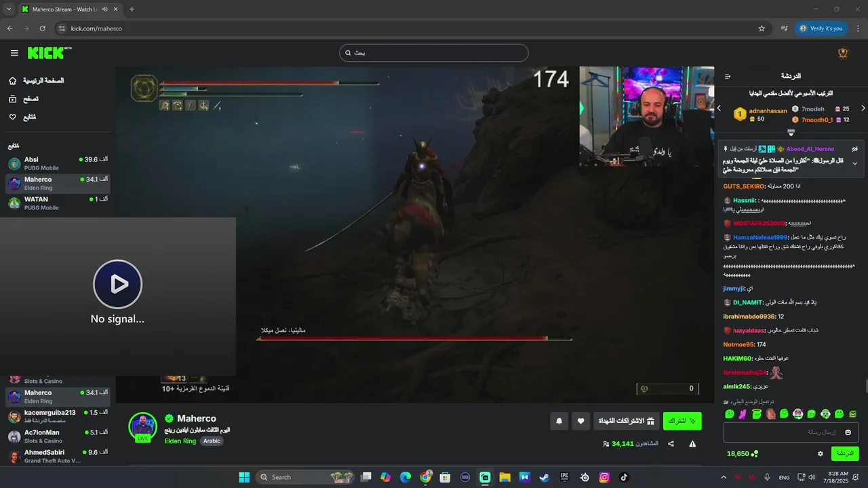The image size is (868, 488).
Task: Open a new browser tab
Action: (x=132, y=9)
